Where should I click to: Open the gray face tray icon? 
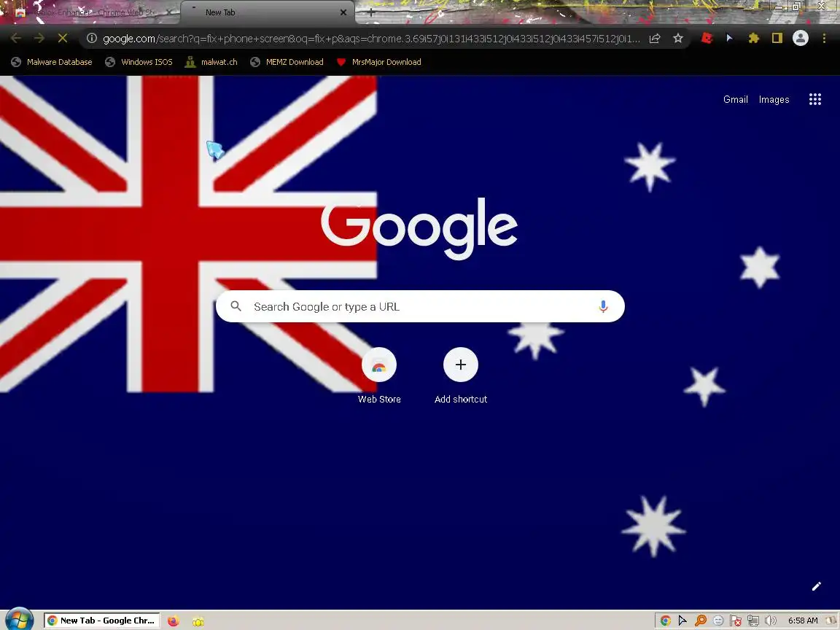(x=718, y=621)
